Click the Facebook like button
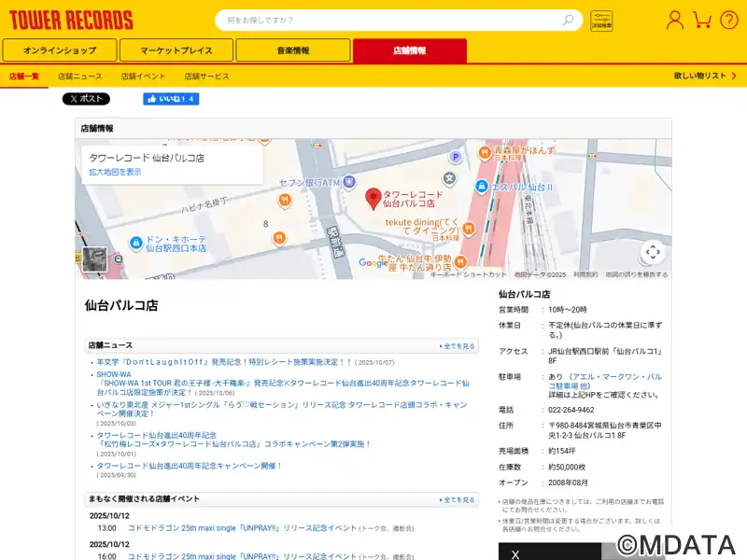Screen dimensions: 747x560 coord(171,99)
